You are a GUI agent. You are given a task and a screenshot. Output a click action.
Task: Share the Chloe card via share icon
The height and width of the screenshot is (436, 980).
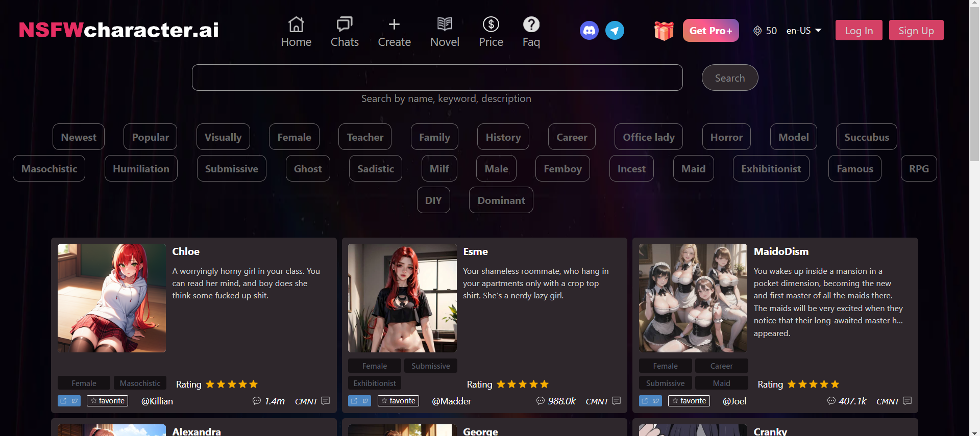click(x=63, y=401)
